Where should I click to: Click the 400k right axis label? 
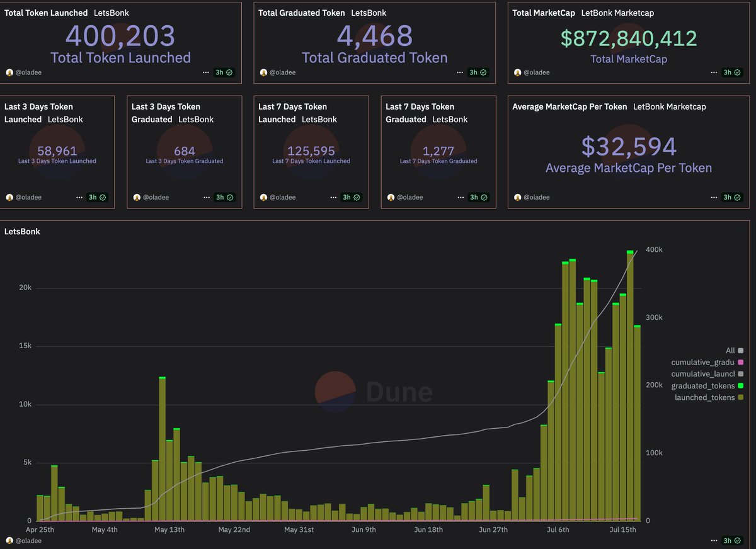point(655,249)
